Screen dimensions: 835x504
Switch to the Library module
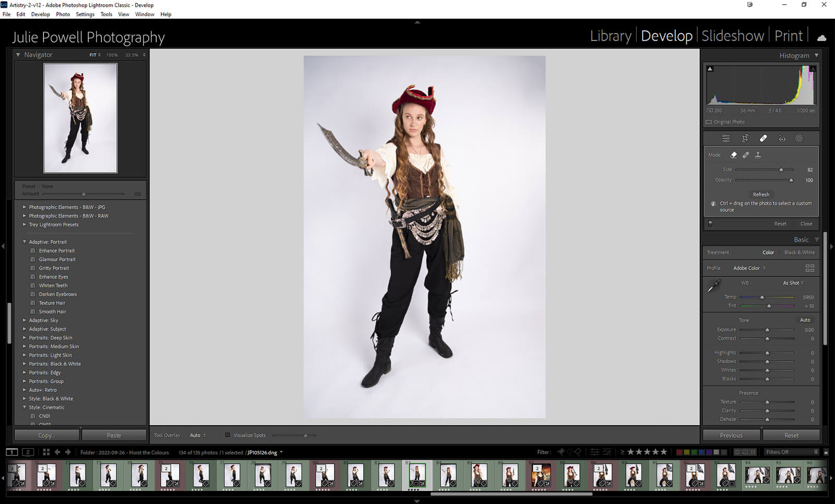[610, 36]
